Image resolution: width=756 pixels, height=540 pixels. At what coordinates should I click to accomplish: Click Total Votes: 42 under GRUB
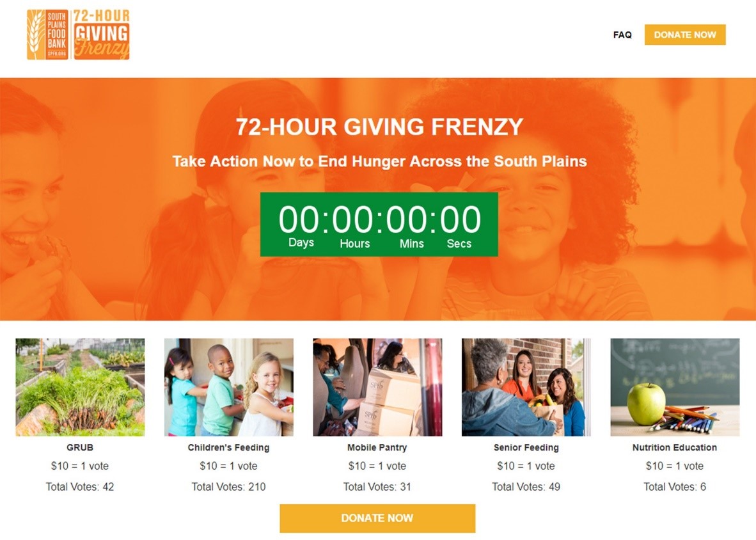coord(80,487)
